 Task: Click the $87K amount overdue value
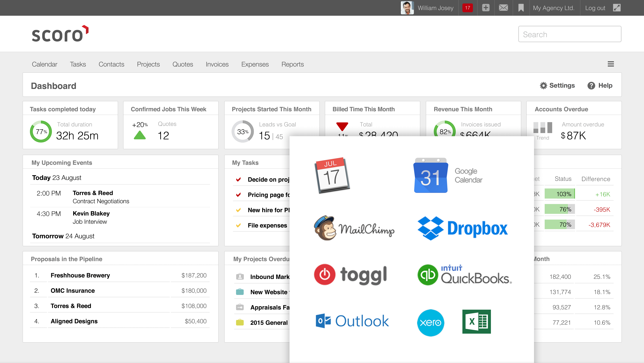point(573,136)
